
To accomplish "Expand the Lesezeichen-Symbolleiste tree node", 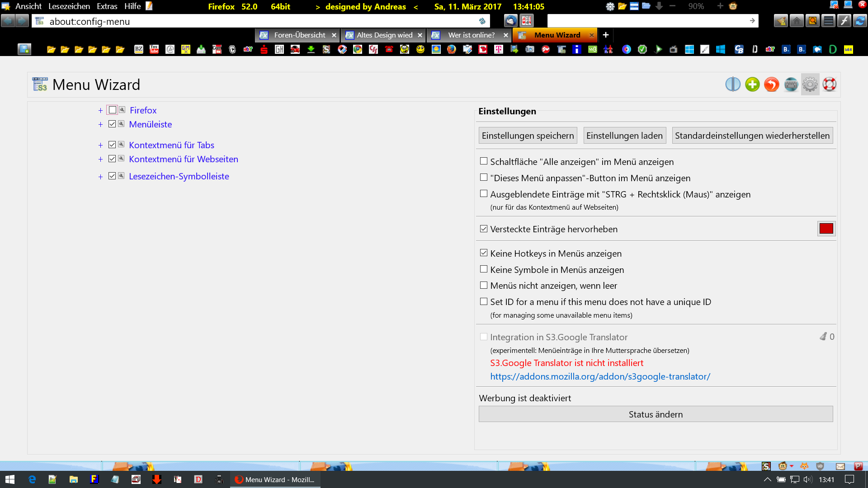I will (100, 177).
